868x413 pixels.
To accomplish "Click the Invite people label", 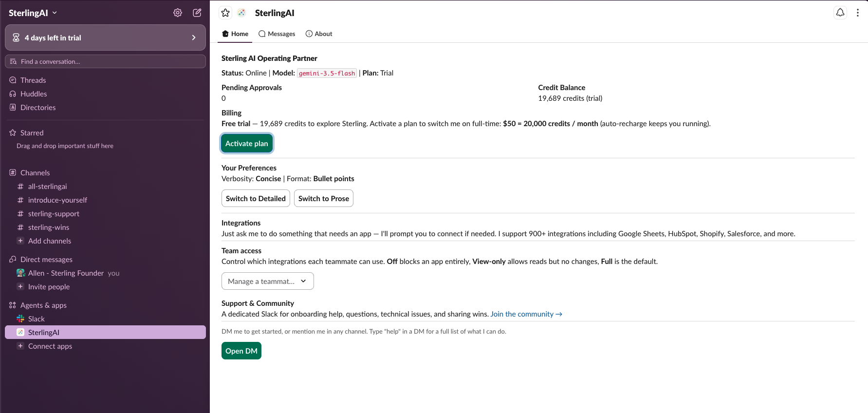I will (49, 286).
